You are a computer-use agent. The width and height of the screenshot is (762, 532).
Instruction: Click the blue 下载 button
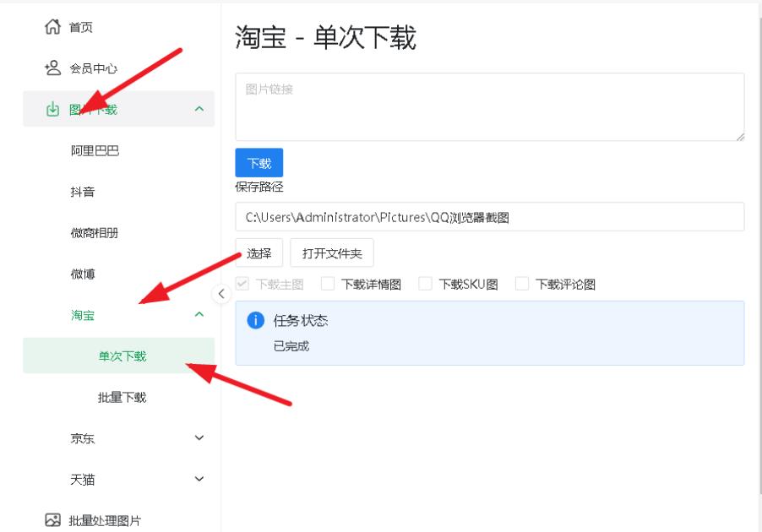(259, 163)
